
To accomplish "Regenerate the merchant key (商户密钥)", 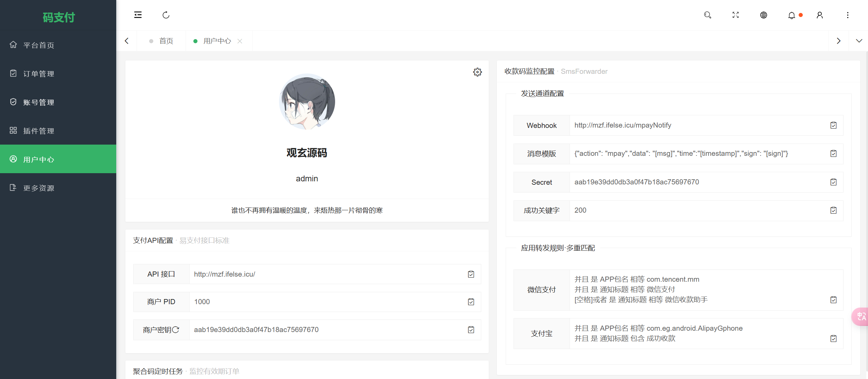I will coord(176,330).
